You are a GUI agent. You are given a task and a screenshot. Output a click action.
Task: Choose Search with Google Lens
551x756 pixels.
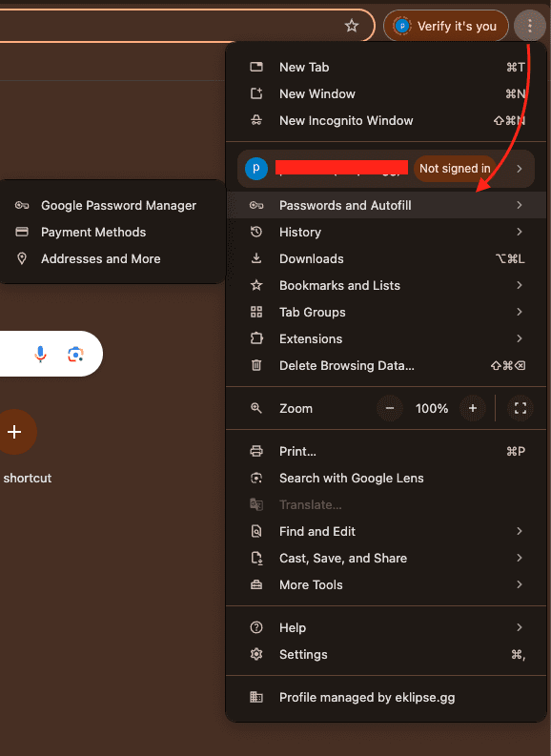(x=387, y=479)
